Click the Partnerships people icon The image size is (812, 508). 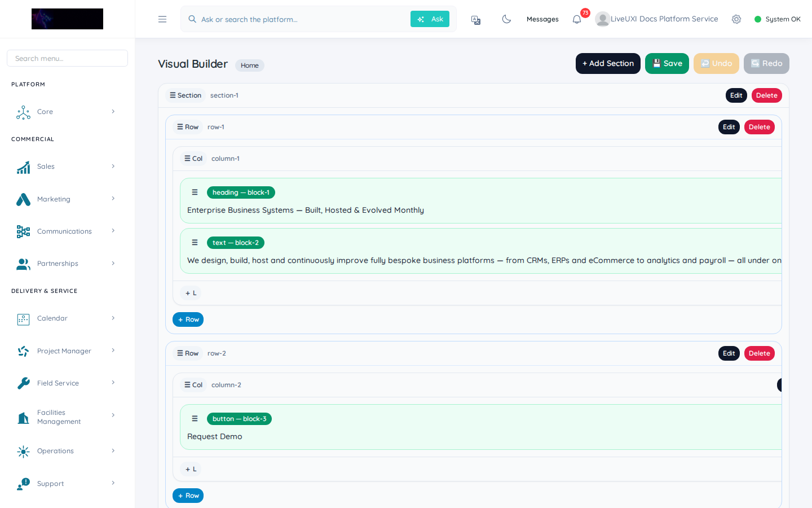click(x=23, y=264)
